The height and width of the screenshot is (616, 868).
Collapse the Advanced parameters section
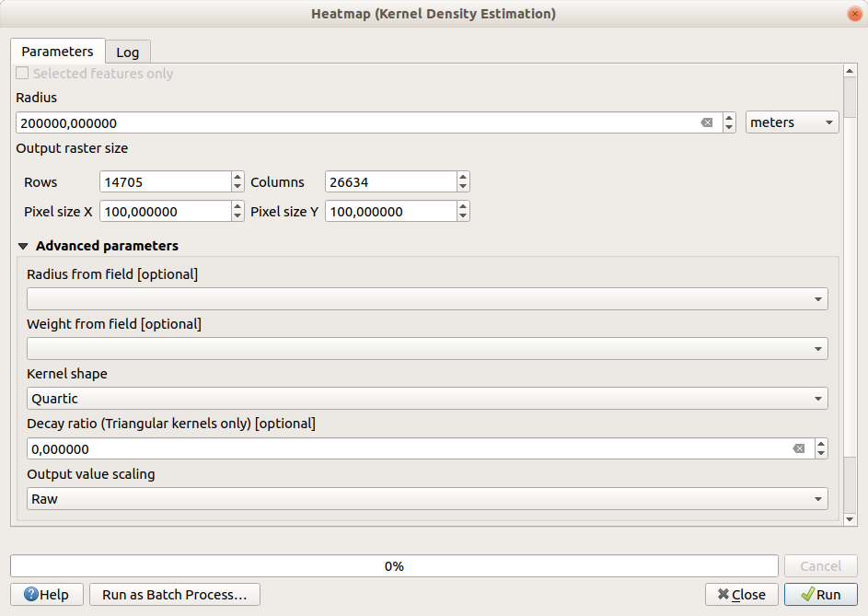pyautogui.click(x=24, y=246)
